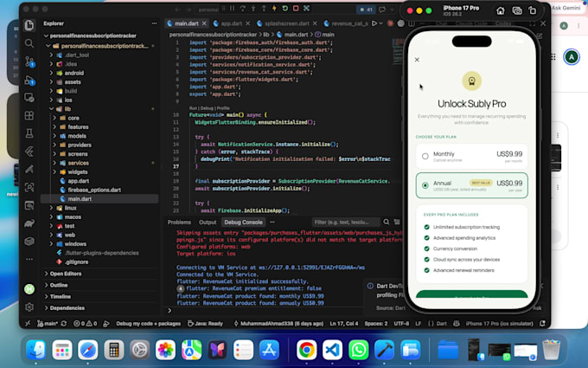Expand the providers folder
The image size is (588, 368).
click(54, 145)
